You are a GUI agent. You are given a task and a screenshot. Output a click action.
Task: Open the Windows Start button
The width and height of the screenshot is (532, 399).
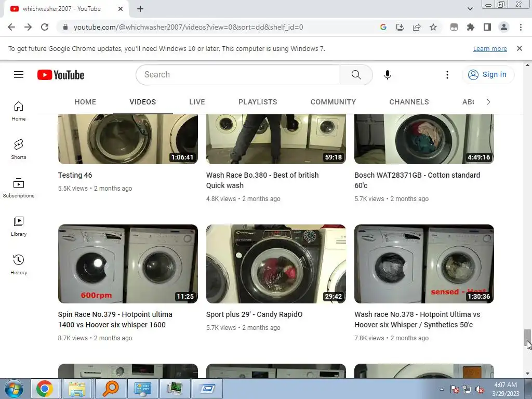click(x=14, y=389)
